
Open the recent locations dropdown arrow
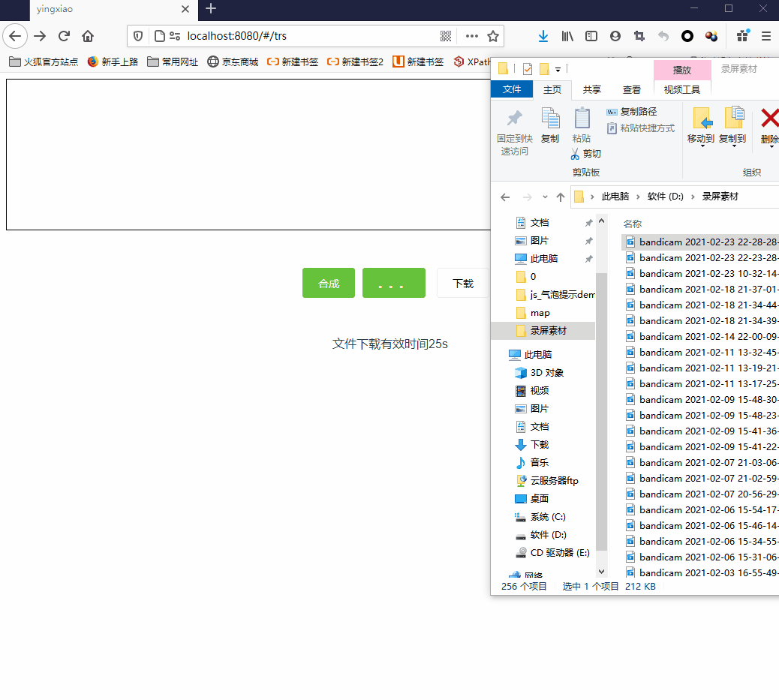[544, 197]
